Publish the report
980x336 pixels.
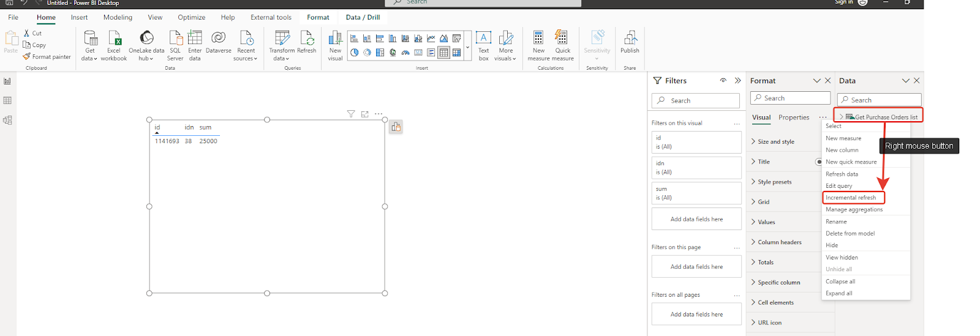coord(630,42)
